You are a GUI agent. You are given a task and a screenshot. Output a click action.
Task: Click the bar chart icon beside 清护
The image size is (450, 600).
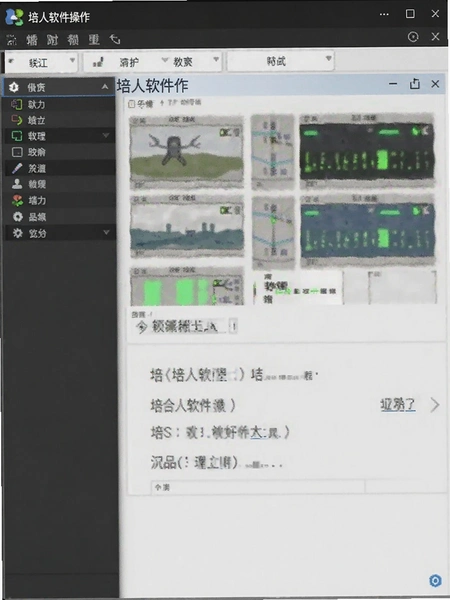(x=98, y=62)
